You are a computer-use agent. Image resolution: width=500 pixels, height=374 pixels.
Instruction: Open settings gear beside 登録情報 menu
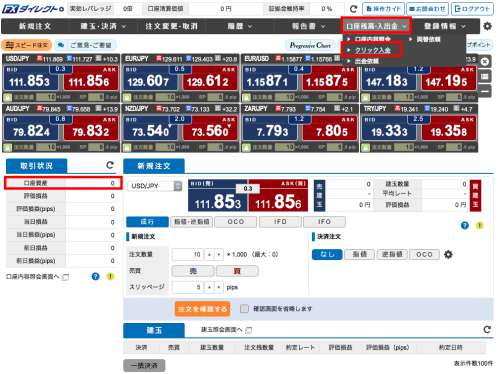click(487, 26)
